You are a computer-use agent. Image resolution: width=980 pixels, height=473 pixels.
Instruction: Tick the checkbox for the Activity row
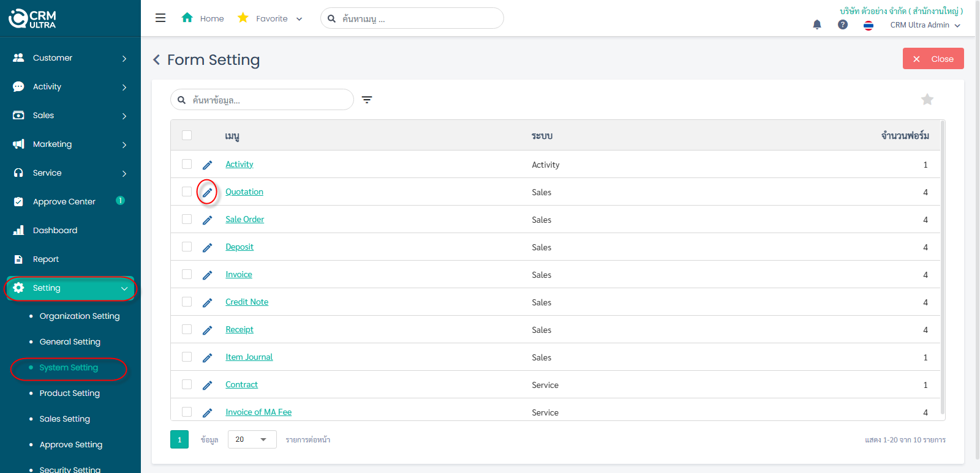[187, 164]
